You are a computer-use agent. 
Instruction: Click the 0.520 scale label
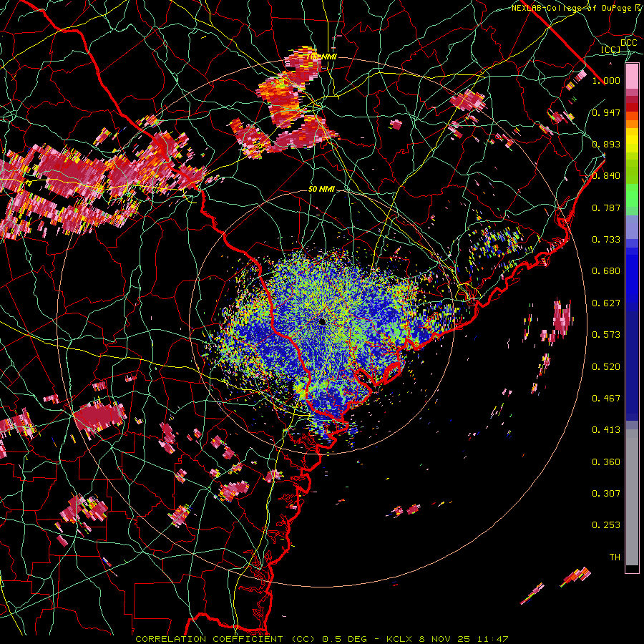[x=606, y=367]
